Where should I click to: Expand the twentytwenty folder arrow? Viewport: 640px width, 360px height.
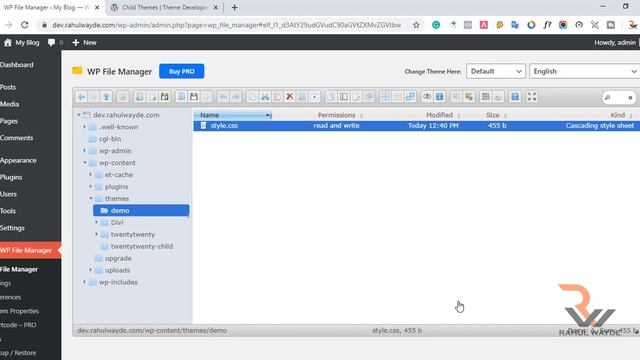97,234
